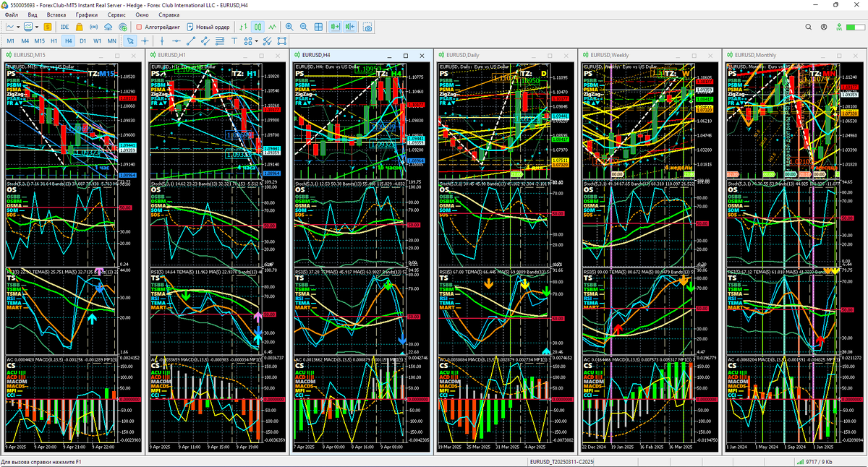Open the Вид menu
Screen dimensions: 868x467
[33, 14]
